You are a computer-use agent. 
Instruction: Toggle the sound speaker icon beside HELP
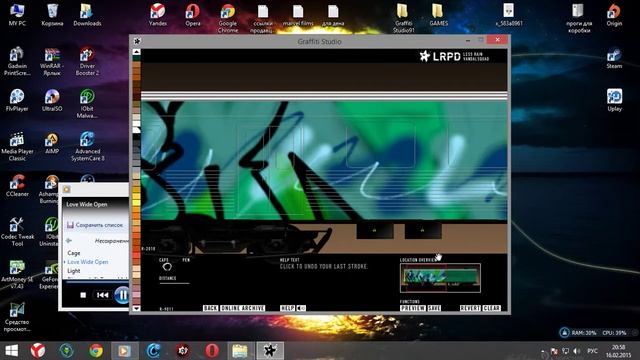point(301,308)
